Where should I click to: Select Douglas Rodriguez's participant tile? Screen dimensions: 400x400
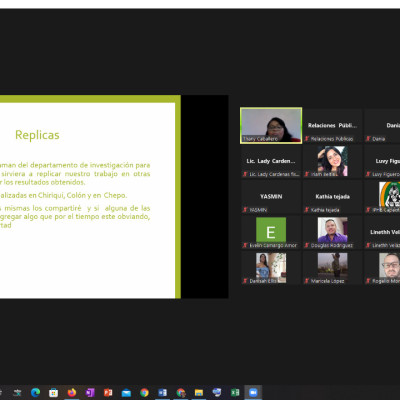333,232
